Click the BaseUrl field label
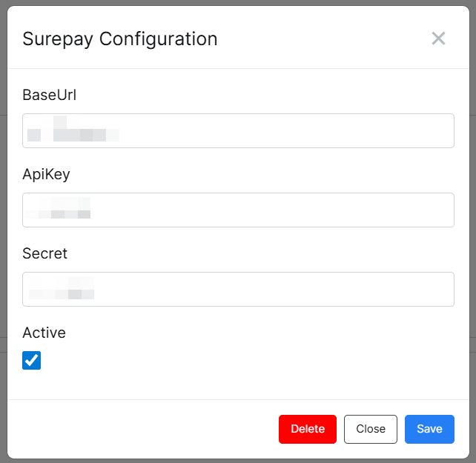The image size is (476, 463). coord(50,95)
